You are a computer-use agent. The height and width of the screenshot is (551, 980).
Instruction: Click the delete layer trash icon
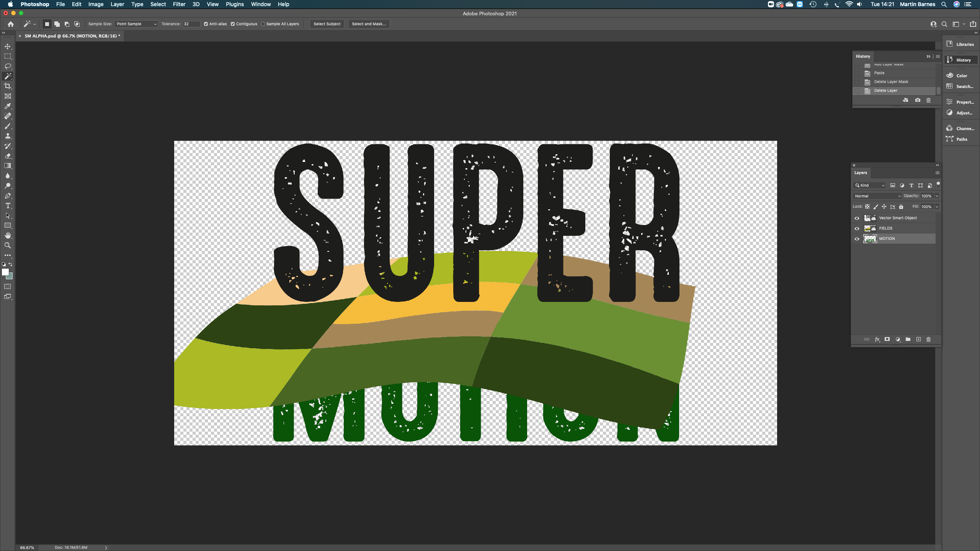(929, 339)
